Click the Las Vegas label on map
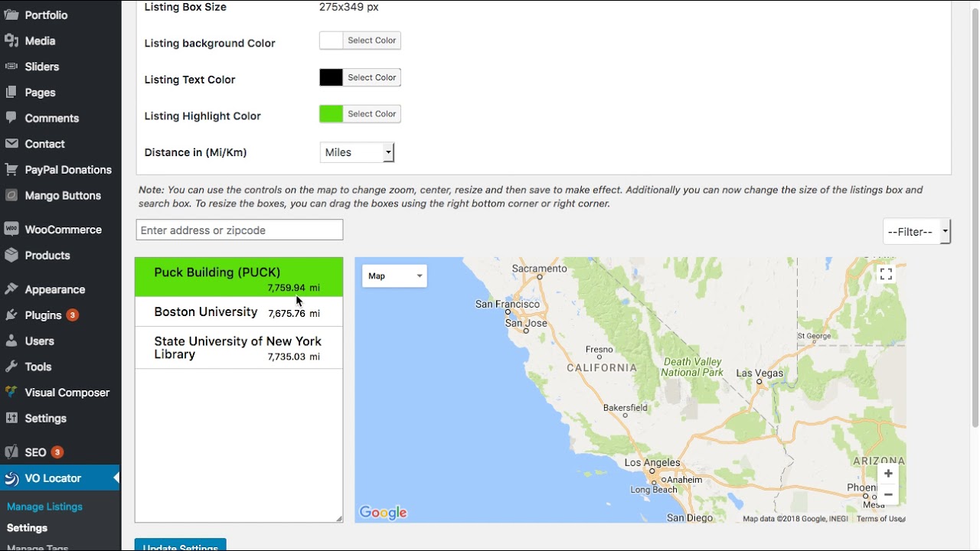The width and height of the screenshot is (980, 551). pyautogui.click(x=759, y=373)
